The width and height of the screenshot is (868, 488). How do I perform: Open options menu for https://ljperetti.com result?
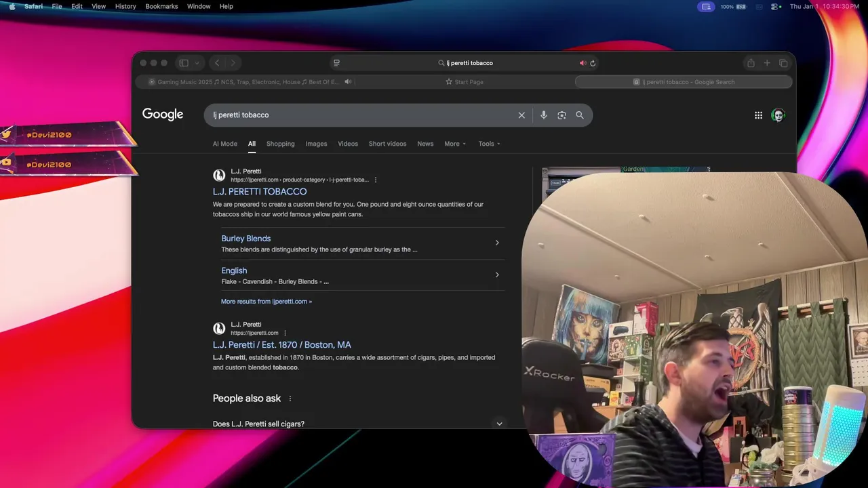pyautogui.click(x=285, y=333)
